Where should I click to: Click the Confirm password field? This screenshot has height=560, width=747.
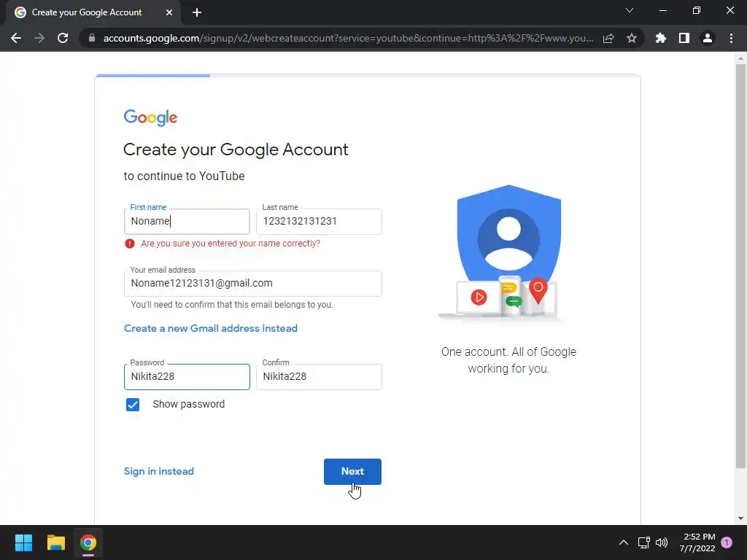pos(319,377)
